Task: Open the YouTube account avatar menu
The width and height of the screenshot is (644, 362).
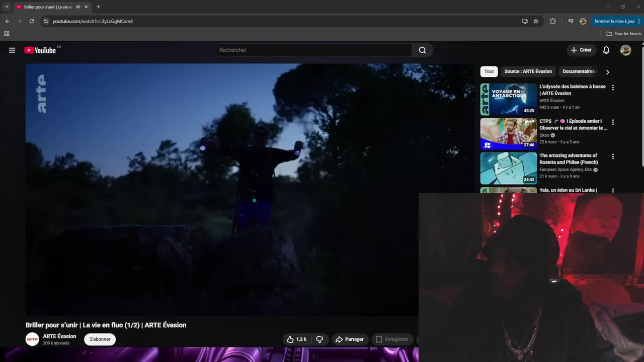Action: [625, 50]
